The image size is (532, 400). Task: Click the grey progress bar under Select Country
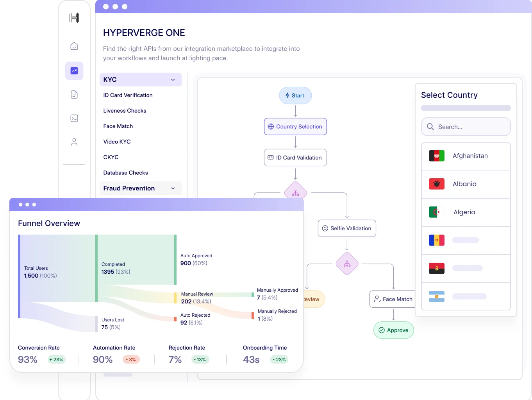466,108
